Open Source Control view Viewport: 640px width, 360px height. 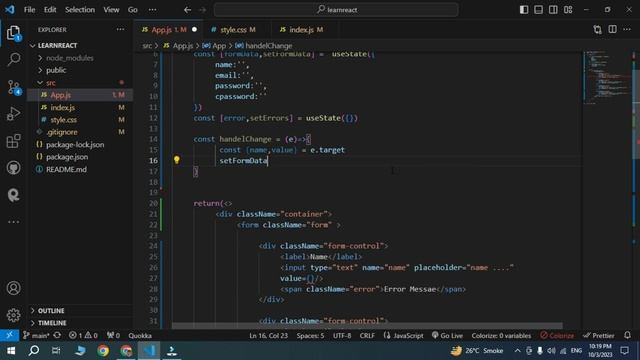click(x=13, y=87)
